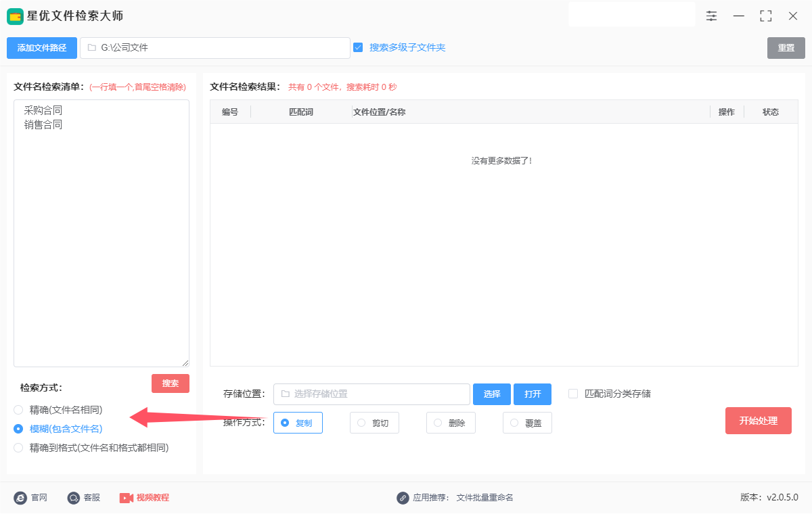
Task: Choose the 复制 (copy) operation mode
Action: (x=298, y=423)
